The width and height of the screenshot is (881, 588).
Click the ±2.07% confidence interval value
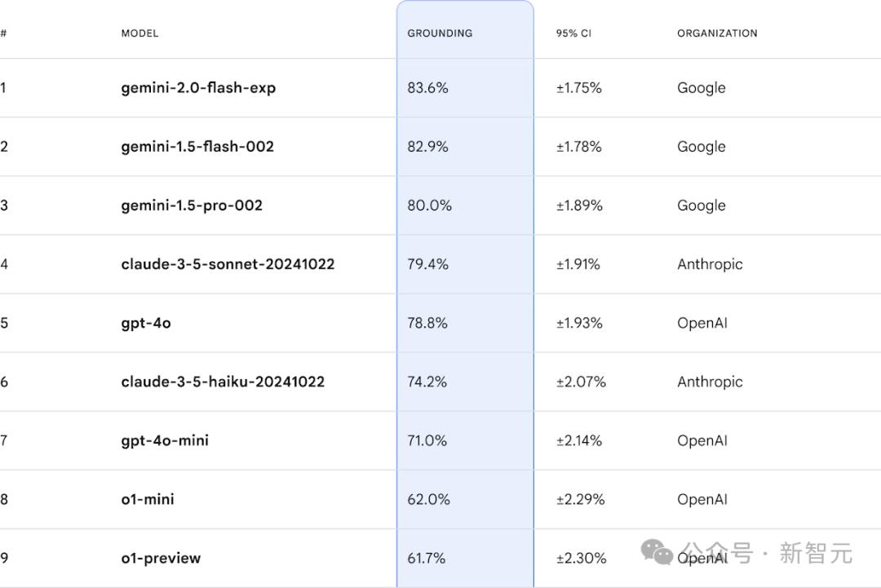pyautogui.click(x=581, y=382)
